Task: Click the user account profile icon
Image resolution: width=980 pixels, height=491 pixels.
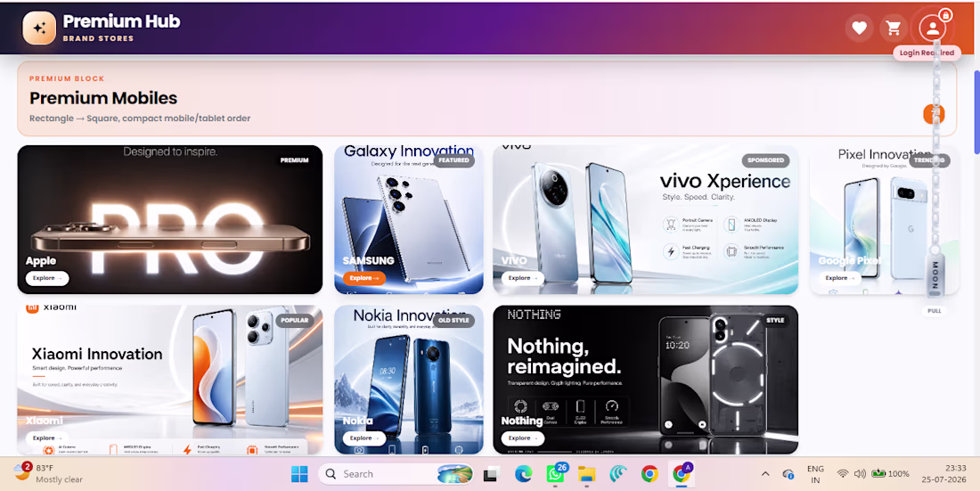Action: pos(932,29)
